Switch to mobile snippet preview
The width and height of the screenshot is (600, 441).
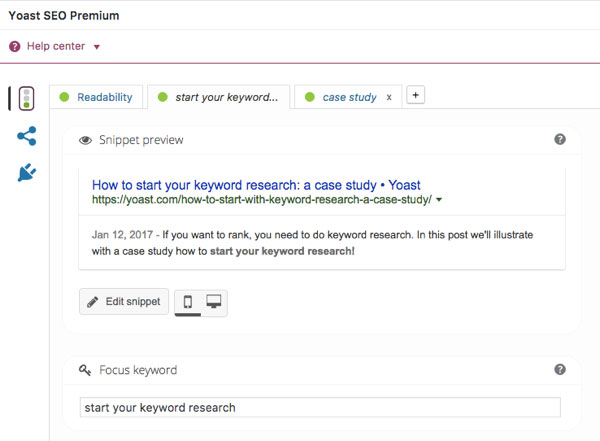(x=188, y=302)
